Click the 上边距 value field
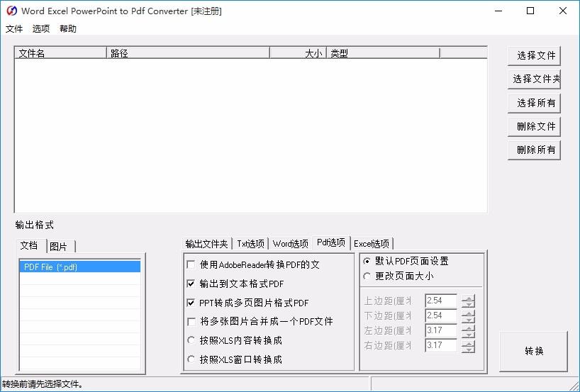The height and width of the screenshot is (392, 580). (441, 301)
